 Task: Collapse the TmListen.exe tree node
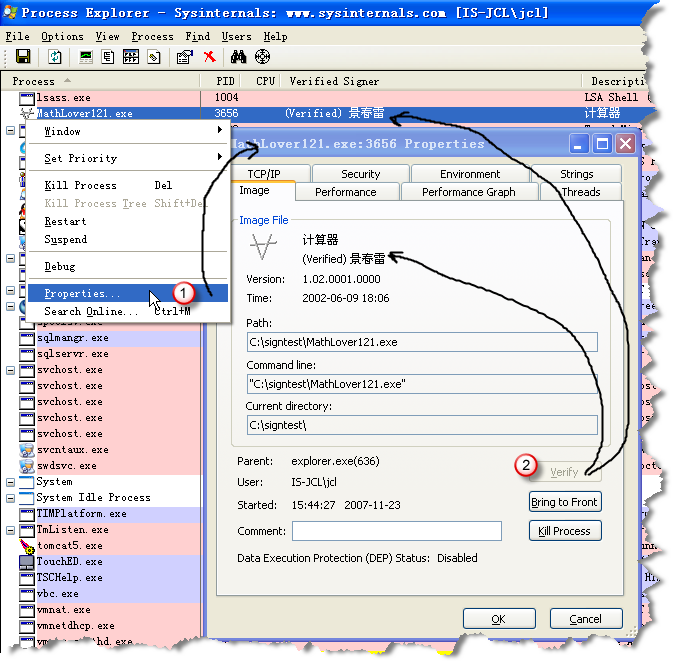pos(10,531)
